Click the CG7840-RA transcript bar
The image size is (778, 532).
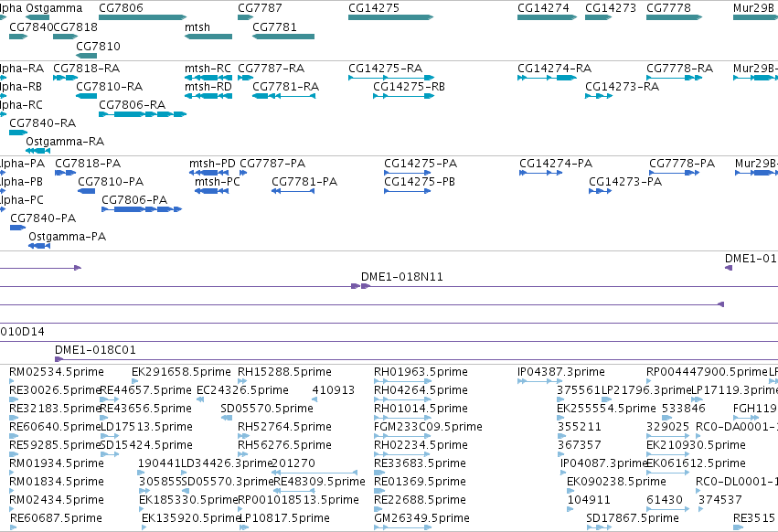tap(18, 133)
